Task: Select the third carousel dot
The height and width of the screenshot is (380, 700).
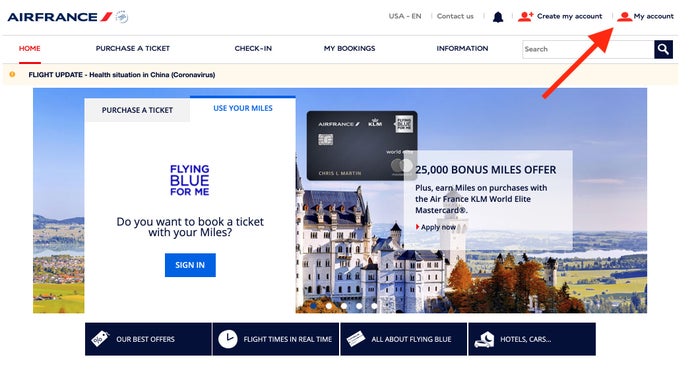Action: click(344, 306)
